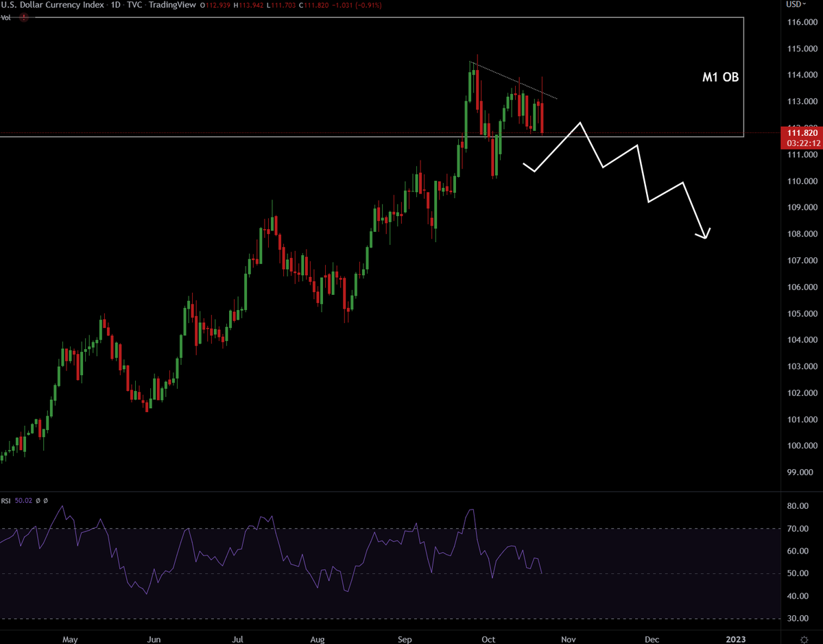Click the 2023 label on time axis
The width and height of the screenshot is (823, 644).
pos(735,639)
